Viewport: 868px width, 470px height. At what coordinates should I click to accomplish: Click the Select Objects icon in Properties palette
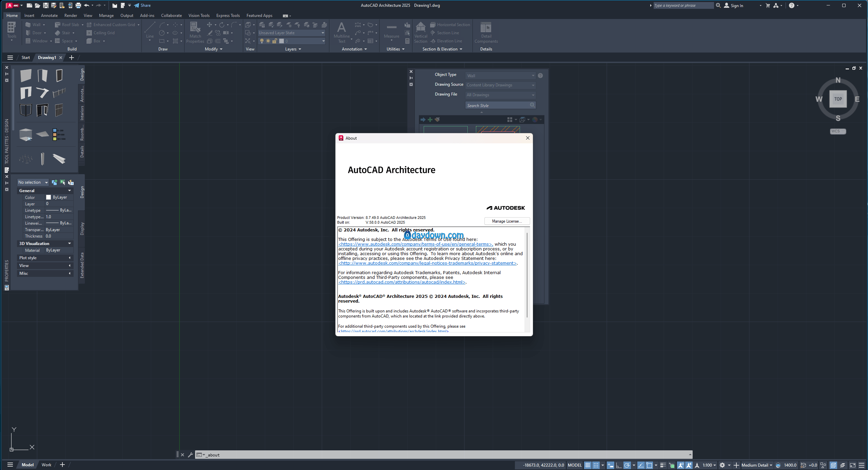tap(62, 182)
